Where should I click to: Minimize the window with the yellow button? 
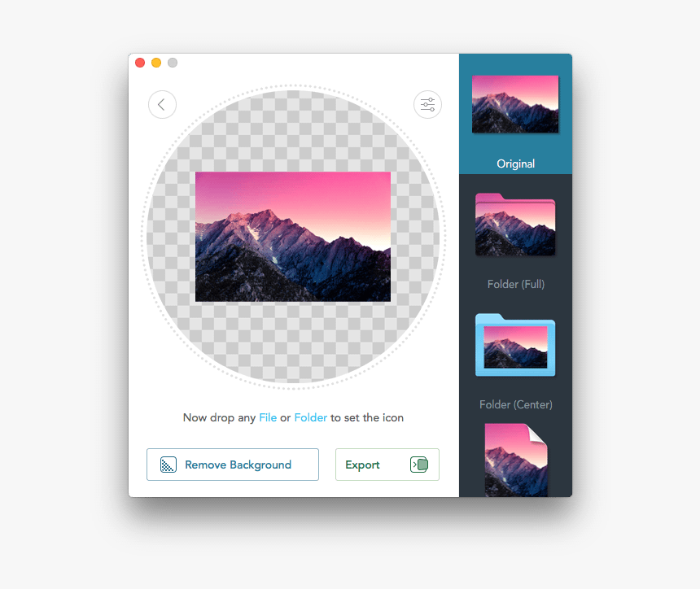155,62
